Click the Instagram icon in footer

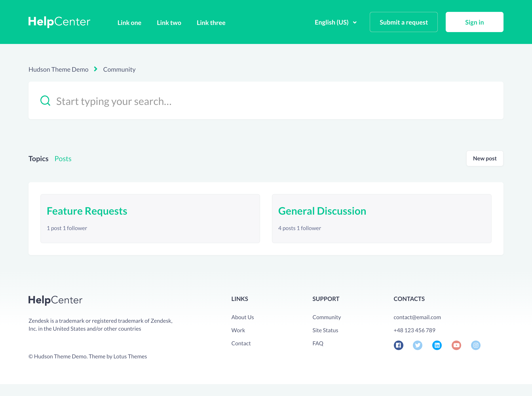tap(476, 345)
